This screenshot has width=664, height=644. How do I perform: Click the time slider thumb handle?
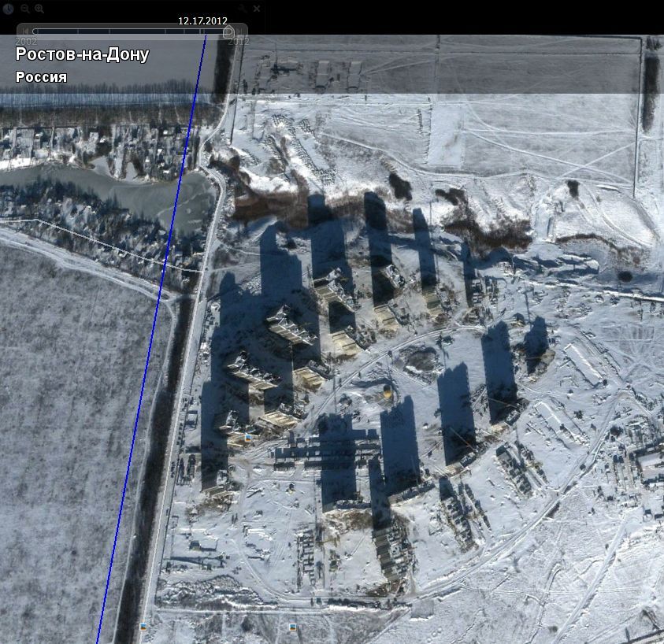tap(228, 31)
